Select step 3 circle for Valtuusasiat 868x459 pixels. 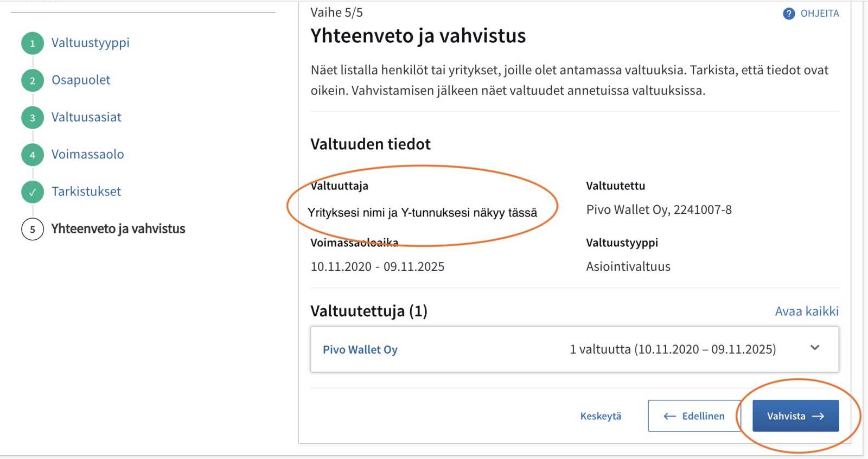[33, 118]
